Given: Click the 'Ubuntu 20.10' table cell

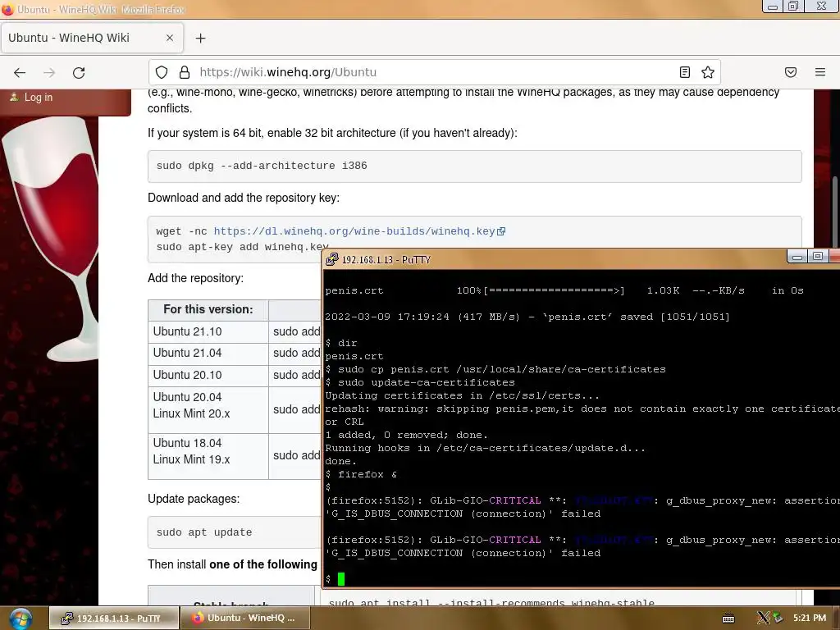Looking at the screenshot, I should [208, 375].
